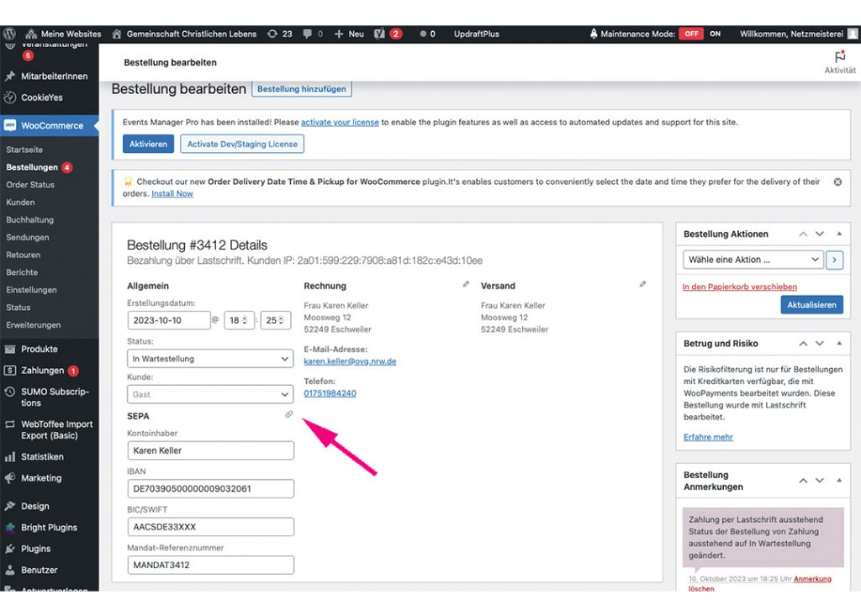The width and height of the screenshot is (861, 616).
Task: Edit shipping address via Versand pencil icon
Action: click(x=642, y=285)
